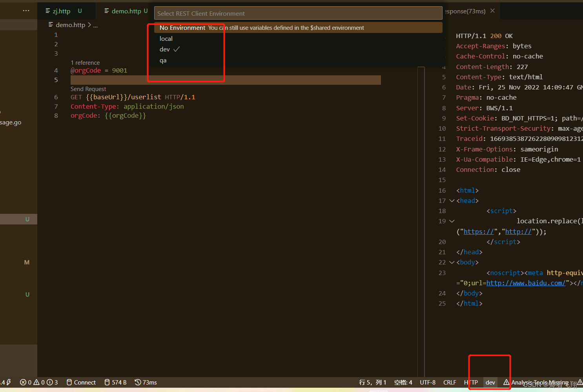Image resolution: width=583 pixels, height=392 pixels.
Task: Click the 73ms response time item
Action: tap(146, 383)
